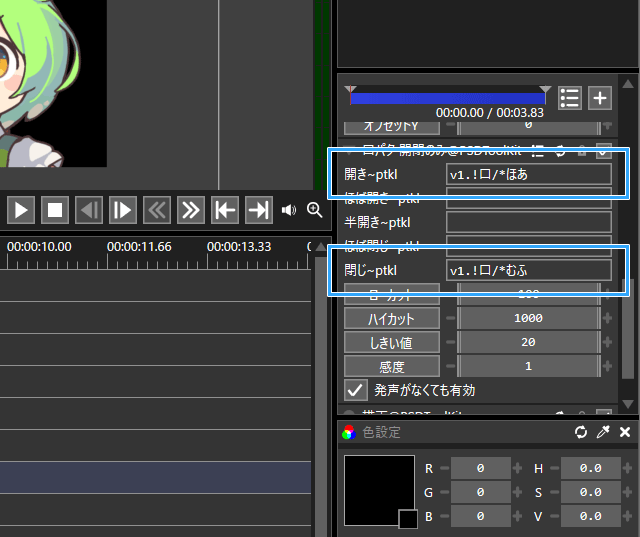Viewport: 640px width, 537px height.
Task: Skip forward with the double chevron button
Action: click(190, 210)
